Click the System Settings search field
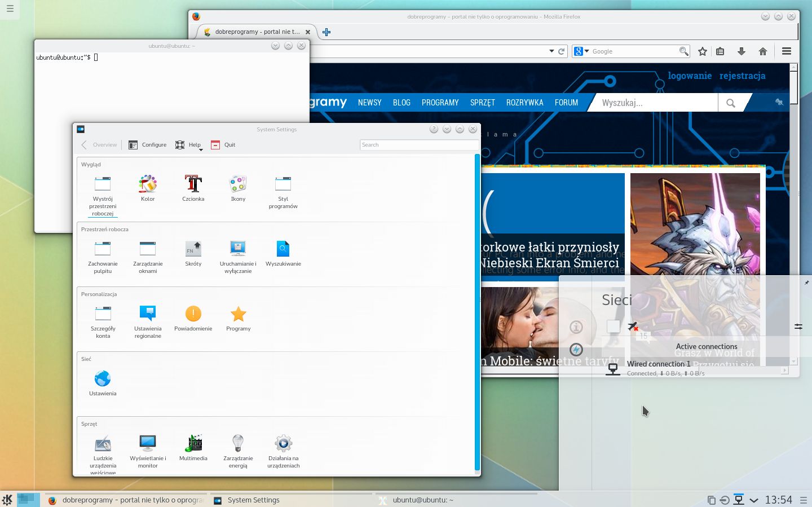The image size is (812, 507). tap(419, 145)
